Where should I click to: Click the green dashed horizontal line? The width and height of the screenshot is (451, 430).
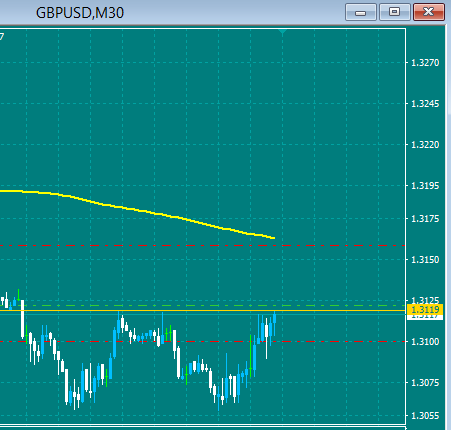pyautogui.click(x=202, y=305)
